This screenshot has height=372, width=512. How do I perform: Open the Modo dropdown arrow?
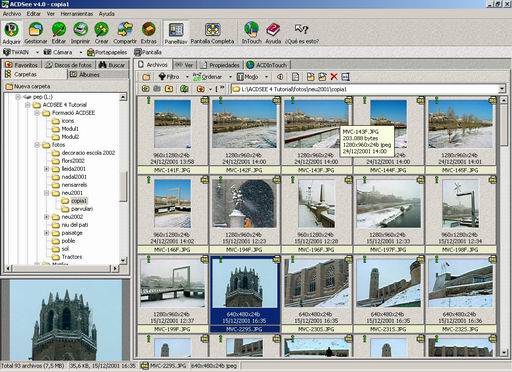coord(266,77)
